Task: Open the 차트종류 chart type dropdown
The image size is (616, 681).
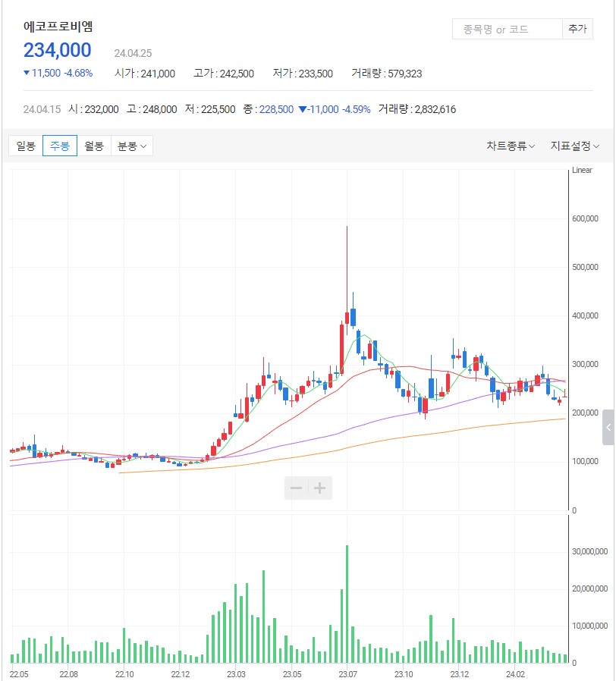Action: coord(511,146)
